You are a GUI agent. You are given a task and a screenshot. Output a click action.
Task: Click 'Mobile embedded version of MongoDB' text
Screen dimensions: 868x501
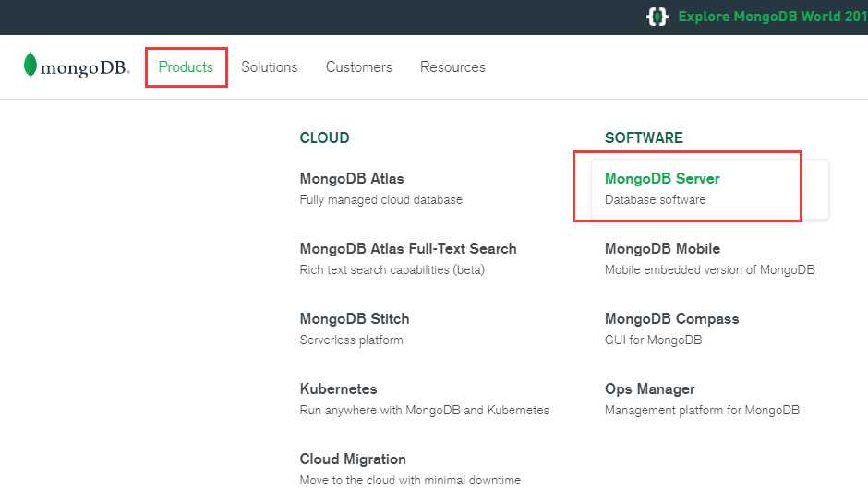pos(710,269)
